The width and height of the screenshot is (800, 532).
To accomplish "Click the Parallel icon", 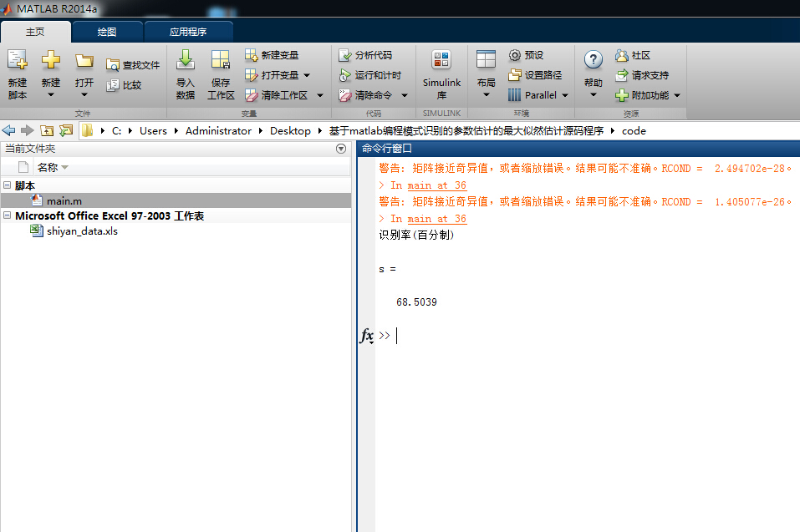I will tap(515, 95).
